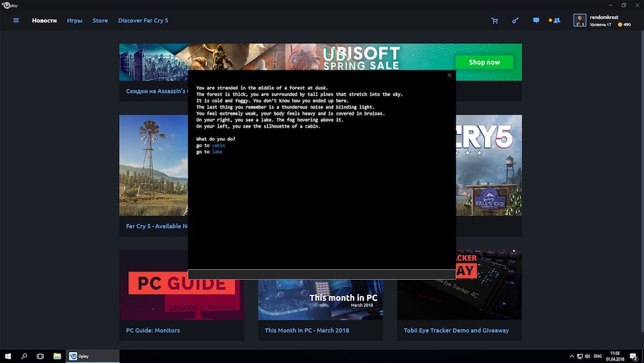Open Far Cry 5 - Available news link
Image resolution: width=644 pixels, height=363 pixels.
[157, 226]
